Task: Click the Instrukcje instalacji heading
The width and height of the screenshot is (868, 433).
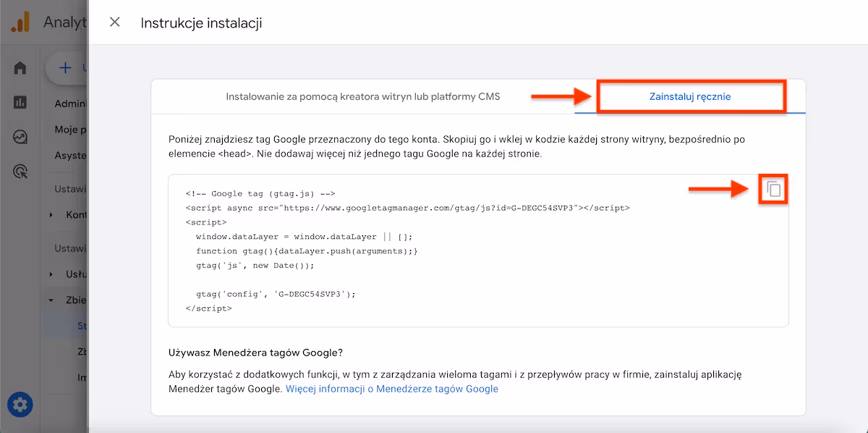Action: (201, 23)
